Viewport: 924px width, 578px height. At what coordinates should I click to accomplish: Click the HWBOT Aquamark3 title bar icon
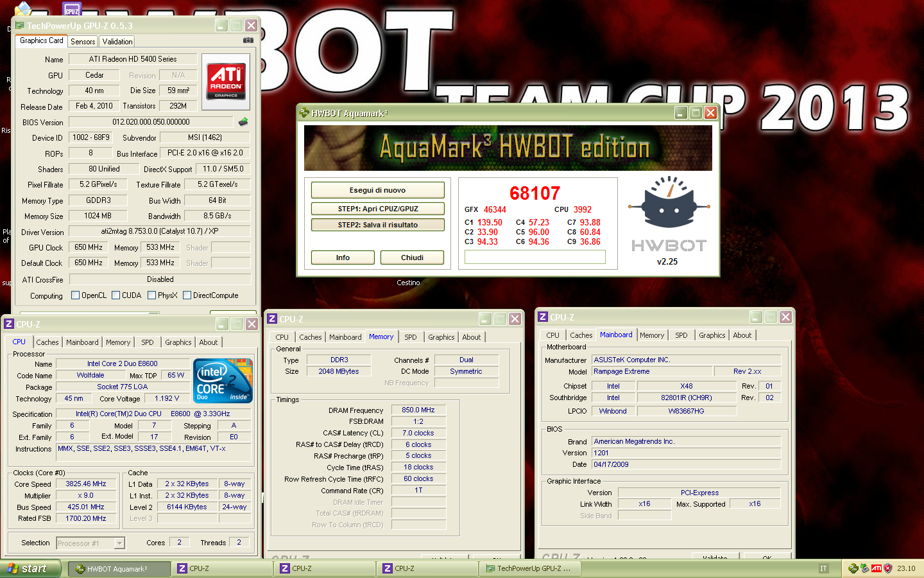[x=304, y=113]
